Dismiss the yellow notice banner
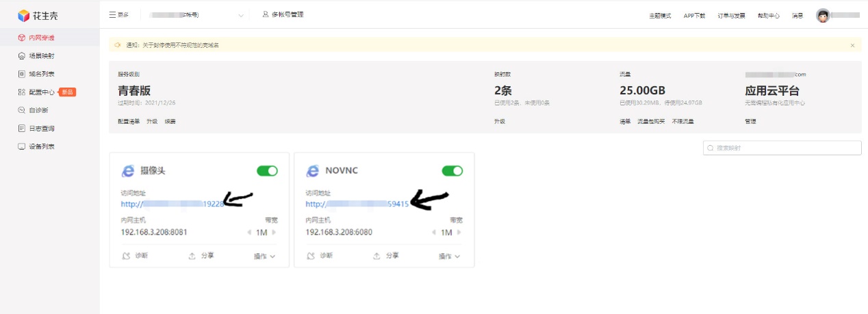This screenshot has width=868, height=314. tap(852, 45)
